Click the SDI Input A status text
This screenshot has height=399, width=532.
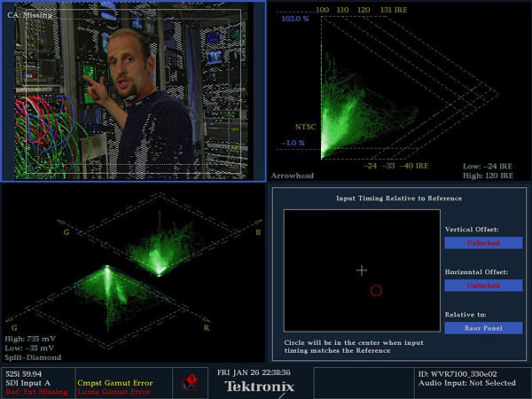[x=30, y=382]
